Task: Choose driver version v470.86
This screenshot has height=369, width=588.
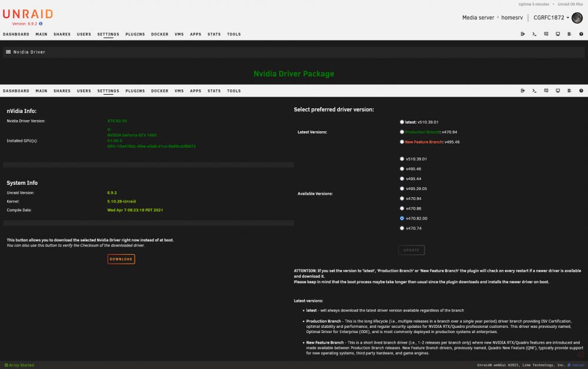Action: 402,208
